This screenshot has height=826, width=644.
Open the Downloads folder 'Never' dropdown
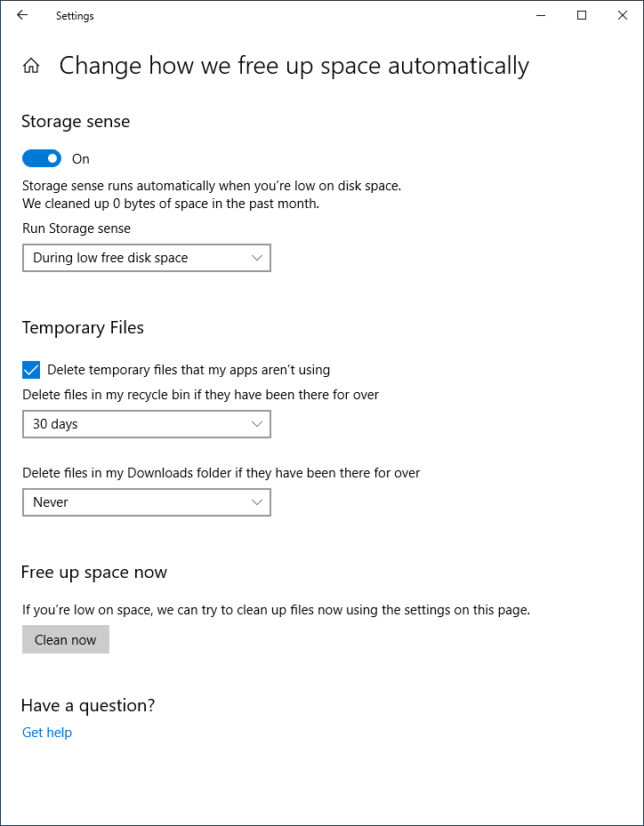click(x=147, y=502)
